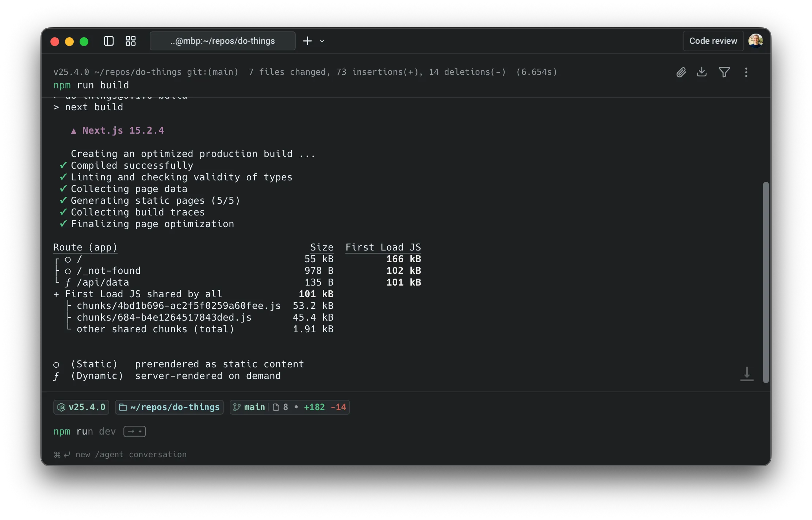The height and width of the screenshot is (520, 812).
Task: Start a Code review
Action: (713, 41)
